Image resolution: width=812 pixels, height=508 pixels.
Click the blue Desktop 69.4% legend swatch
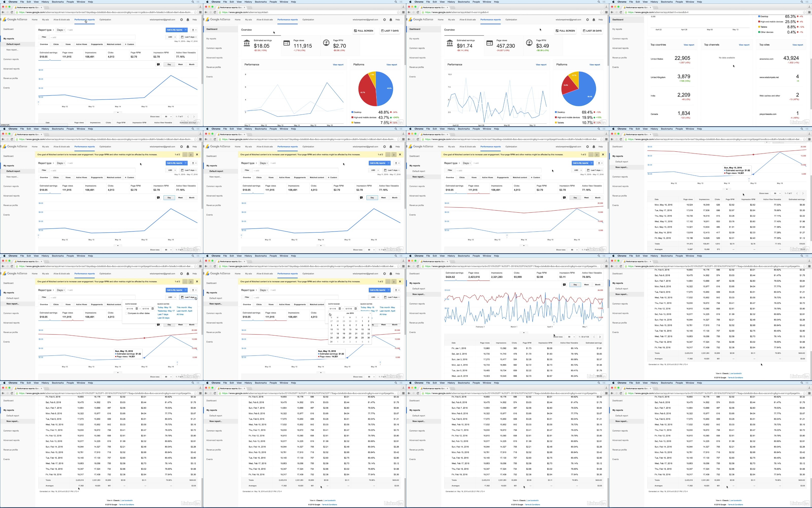click(556, 112)
